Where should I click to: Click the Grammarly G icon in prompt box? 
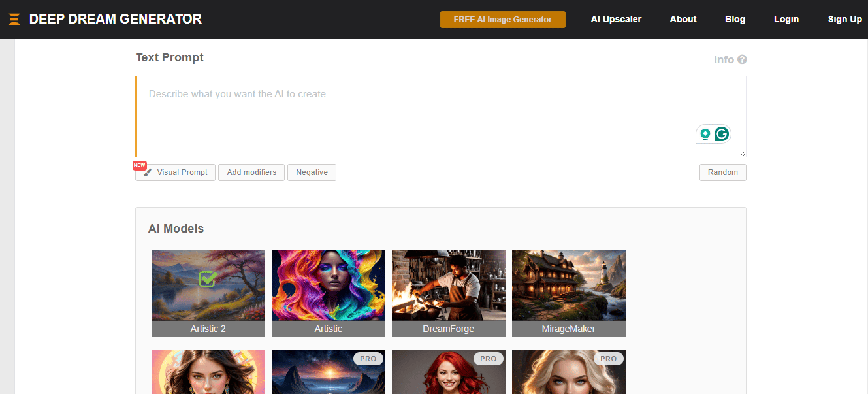[722, 134]
